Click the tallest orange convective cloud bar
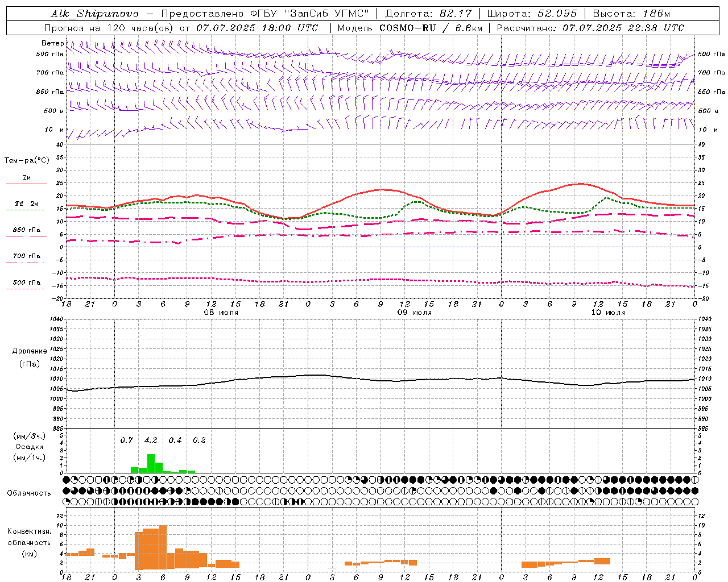Screen dimensions: 728x582 [163, 547]
